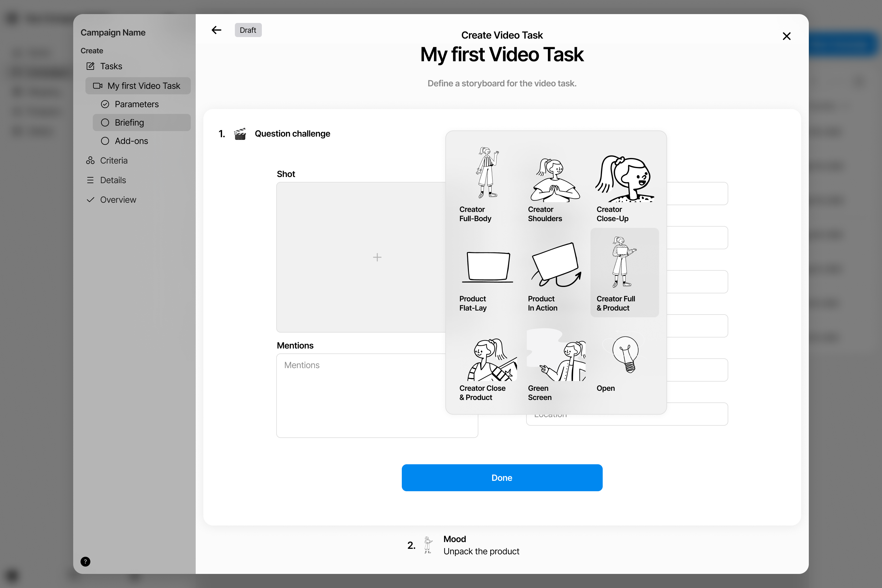Select the Product Flat-Lay shot
Image resolution: width=882 pixels, height=588 pixels.
[x=487, y=273]
